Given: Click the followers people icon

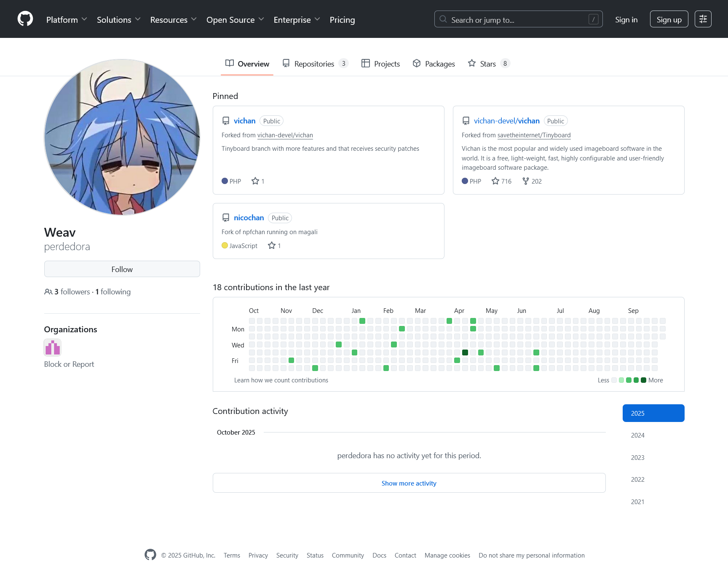Looking at the screenshot, I should [48, 292].
